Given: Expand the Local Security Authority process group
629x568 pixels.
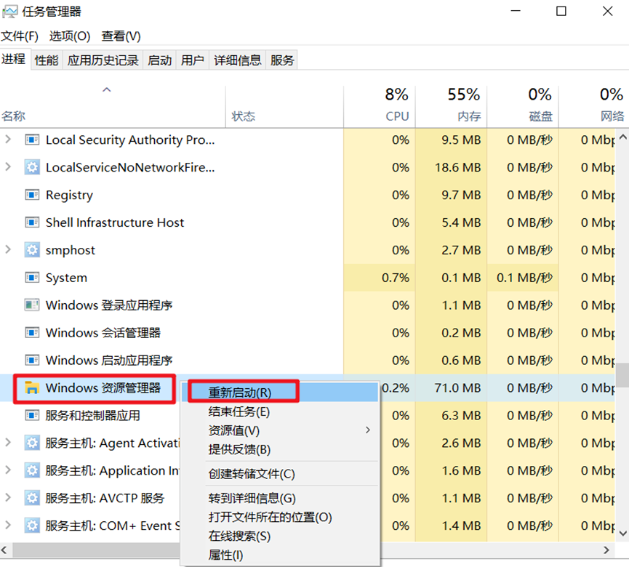Looking at the screenshot, I should [x=8, y=140].
